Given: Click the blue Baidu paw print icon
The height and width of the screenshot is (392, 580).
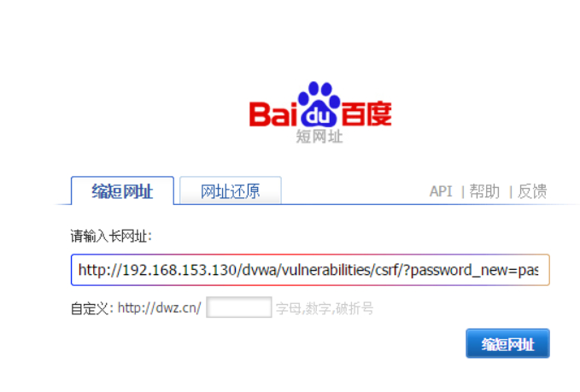Looking at the screenshot, I should [319, 104].
